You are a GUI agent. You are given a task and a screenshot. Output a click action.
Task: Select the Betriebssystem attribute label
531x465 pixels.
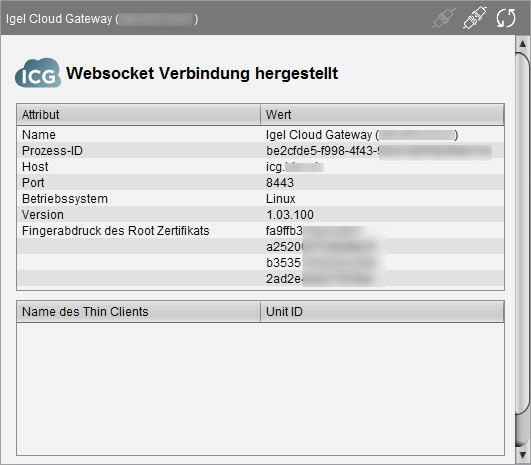coord(65,199)
